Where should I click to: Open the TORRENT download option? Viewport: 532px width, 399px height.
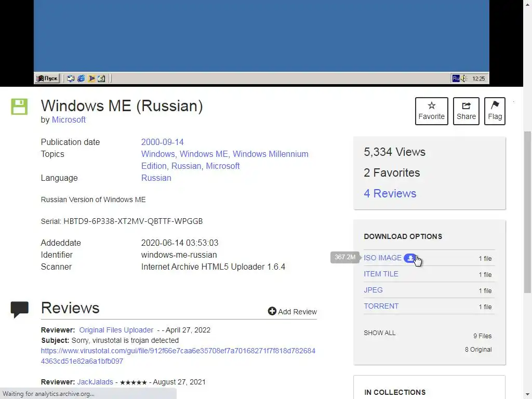[381, 306]
